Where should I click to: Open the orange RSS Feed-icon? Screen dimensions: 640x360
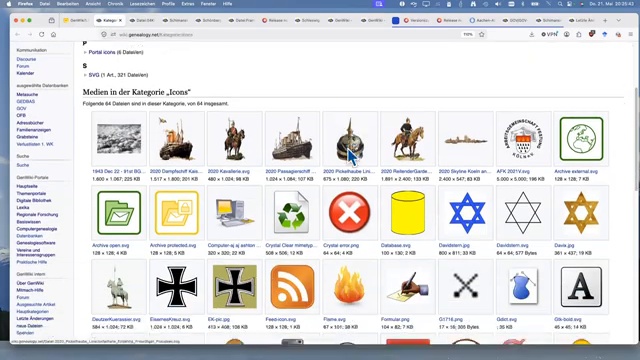point(292,287)
